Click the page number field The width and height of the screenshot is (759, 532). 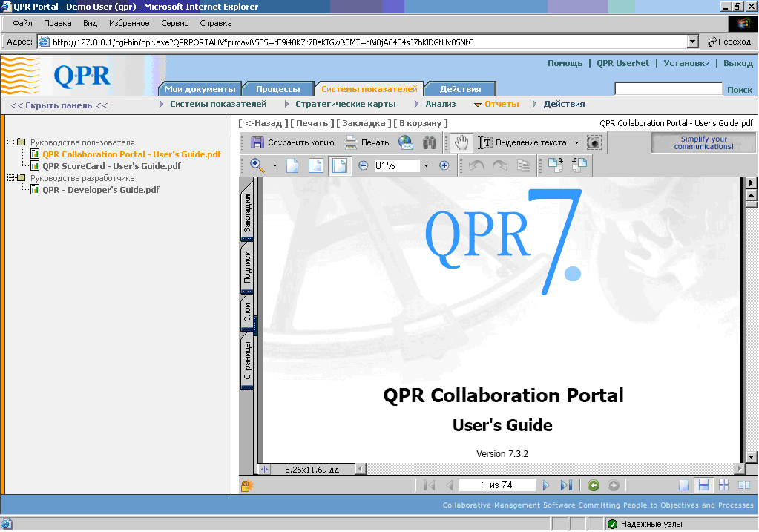click(x=497, y=485)
